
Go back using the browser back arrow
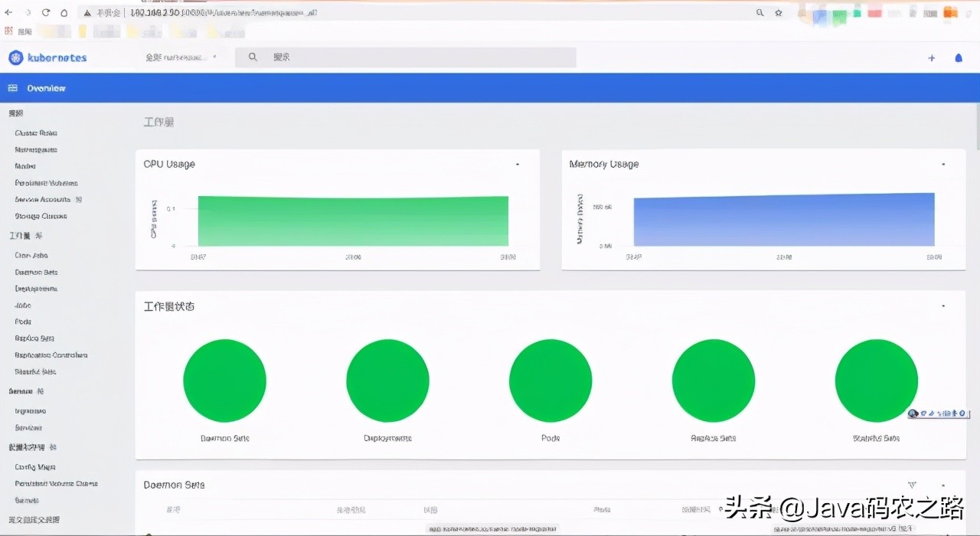(8, 13)
